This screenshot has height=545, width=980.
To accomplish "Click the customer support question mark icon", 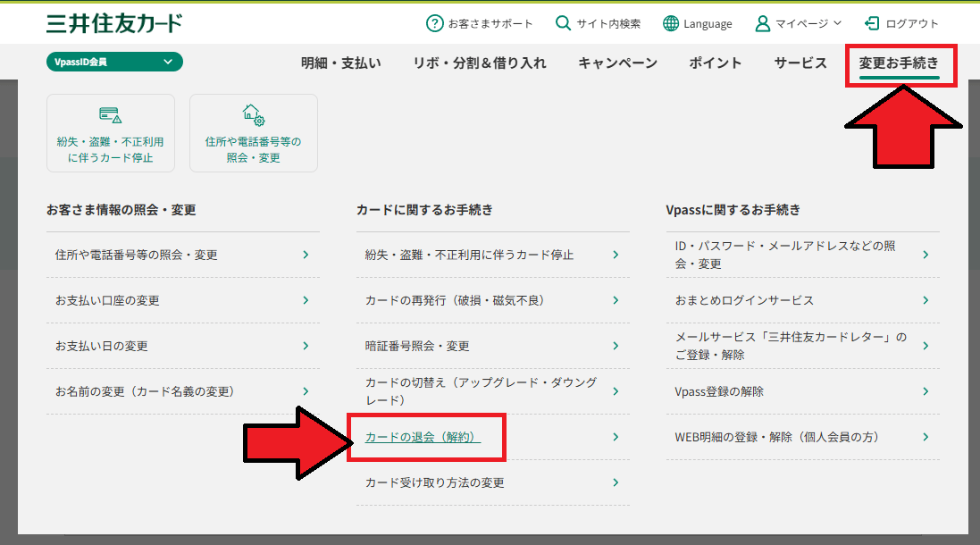I will pos(434,23).
